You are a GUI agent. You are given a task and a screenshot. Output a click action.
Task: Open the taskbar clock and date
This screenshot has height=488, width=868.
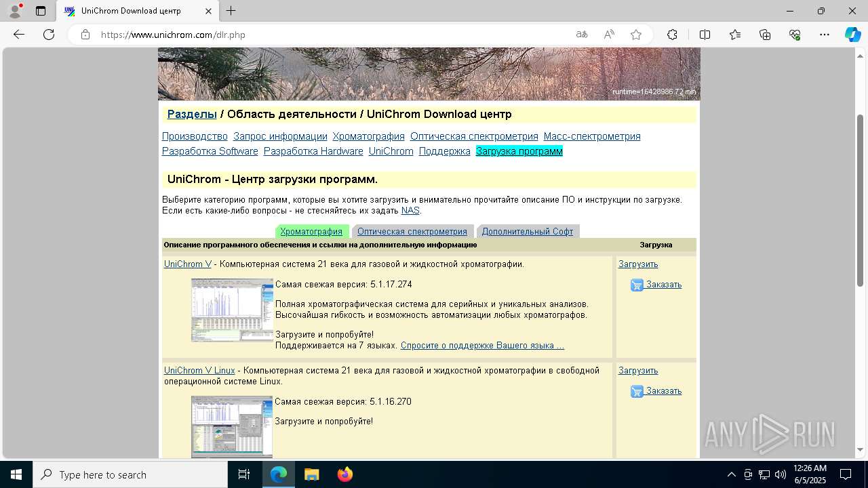810,474
